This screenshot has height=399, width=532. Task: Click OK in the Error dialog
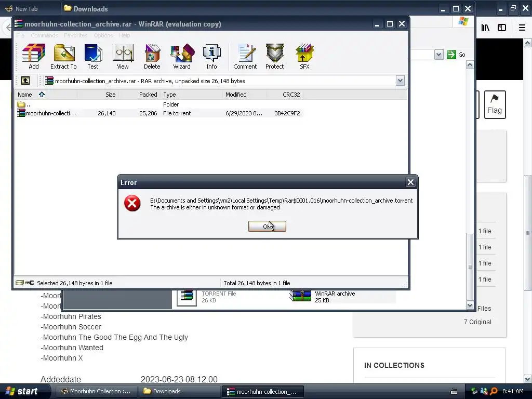point(267,227)
